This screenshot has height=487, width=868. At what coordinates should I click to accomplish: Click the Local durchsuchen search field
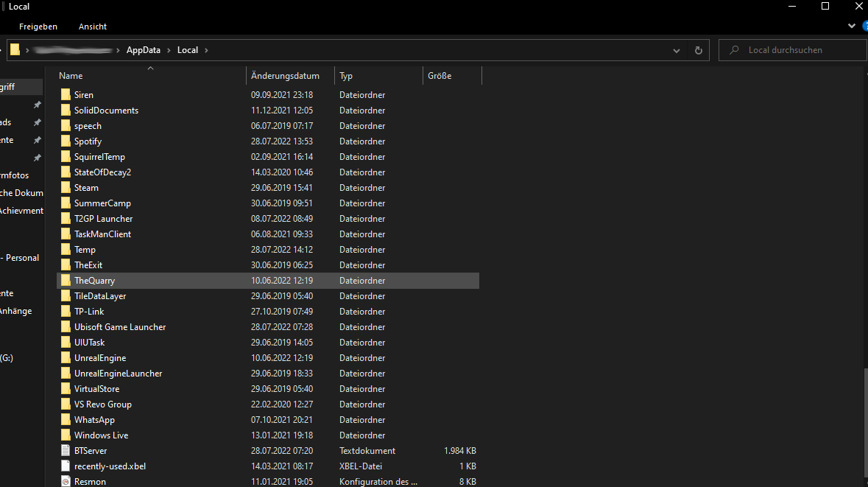coord(792,50)
